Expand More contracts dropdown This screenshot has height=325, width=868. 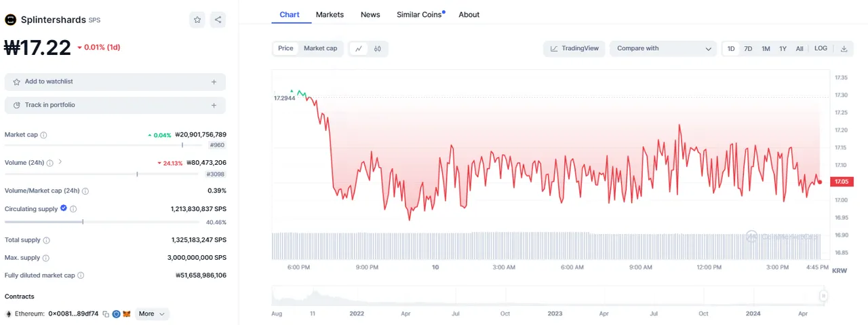click(x=152, y=314)
